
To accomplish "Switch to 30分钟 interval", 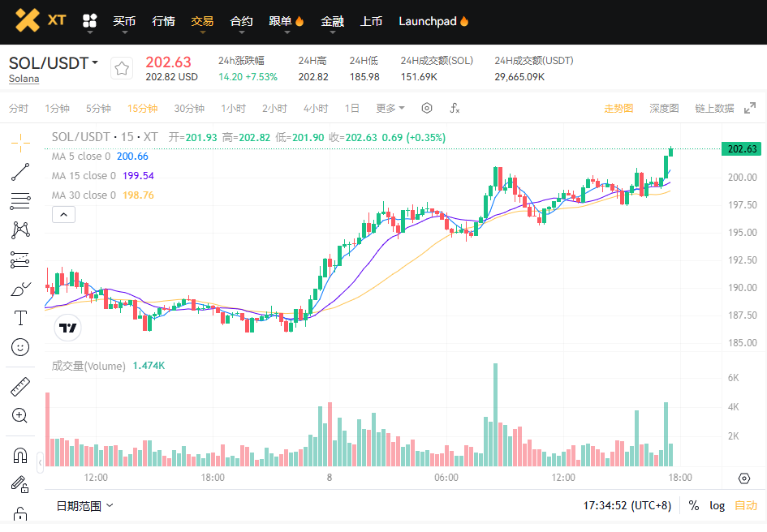I will pyautogui.click(x=189, y=108).
